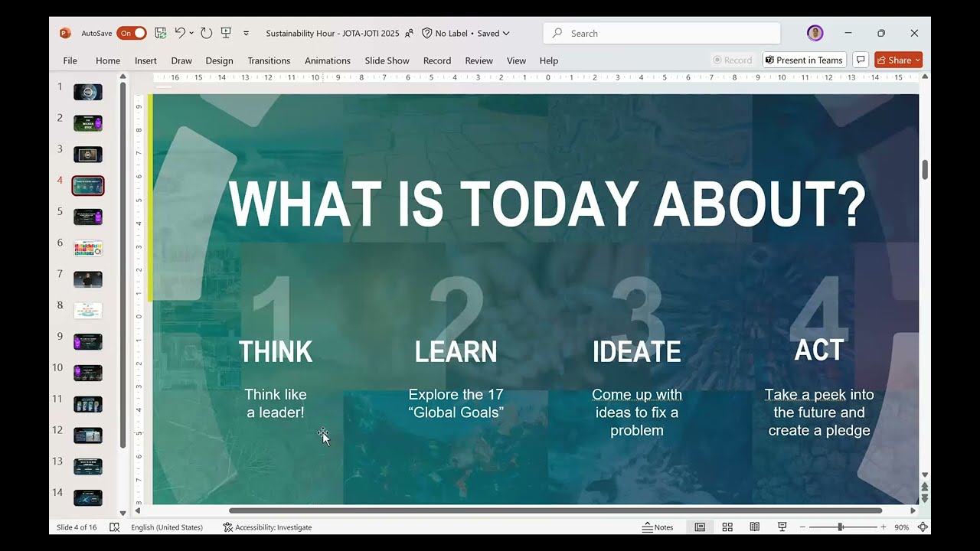Click the Present in Teams button

pos(804,60)
